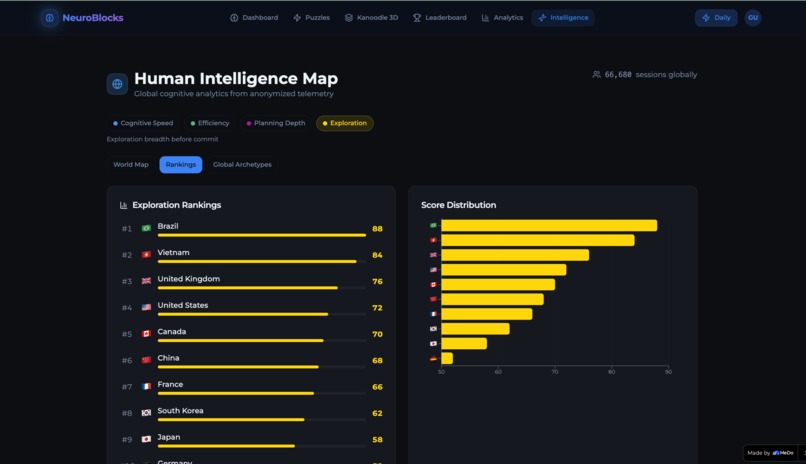Click the Daily challenge button
Screen dimensions: 806x464
[x=716, y=17]
